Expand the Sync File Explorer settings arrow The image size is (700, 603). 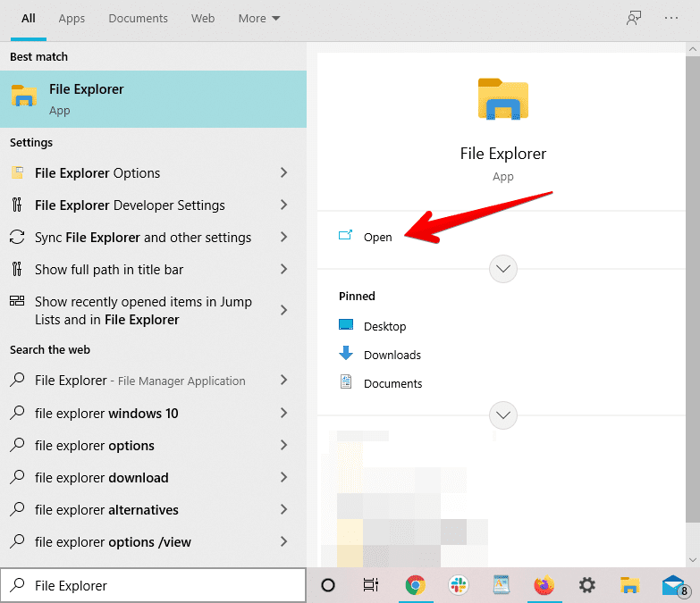click(283, 237)
